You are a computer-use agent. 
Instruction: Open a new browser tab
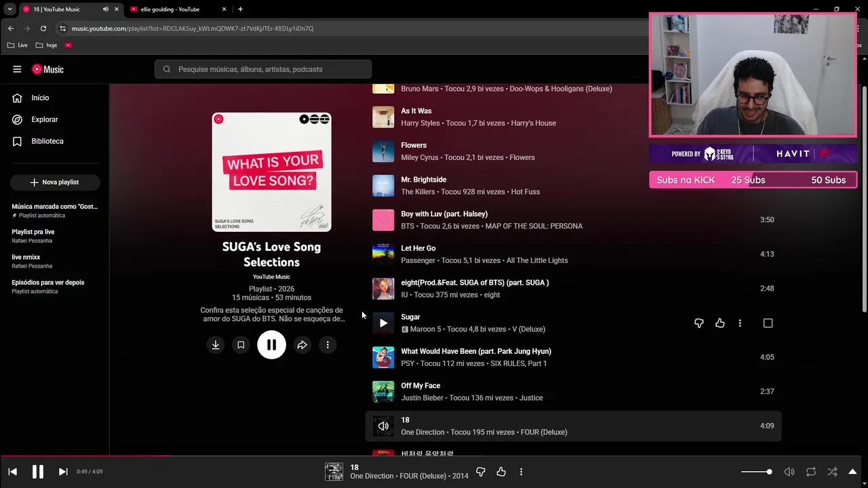tap(240, 9)
